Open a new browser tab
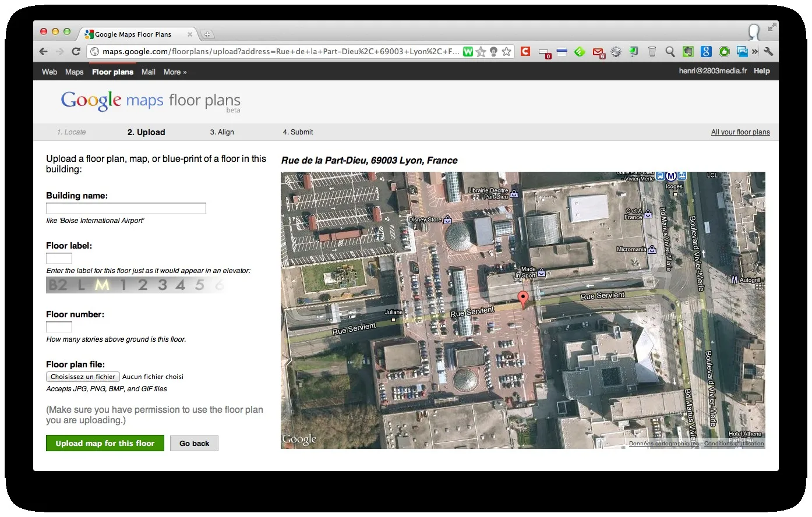The height and width of the screenshot is (517, 812). [x=207, y=34]
